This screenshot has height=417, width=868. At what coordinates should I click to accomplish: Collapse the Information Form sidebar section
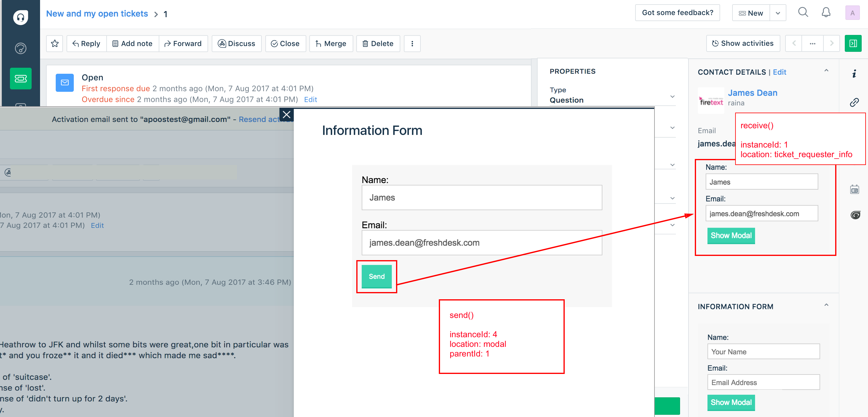coord(826,305)
